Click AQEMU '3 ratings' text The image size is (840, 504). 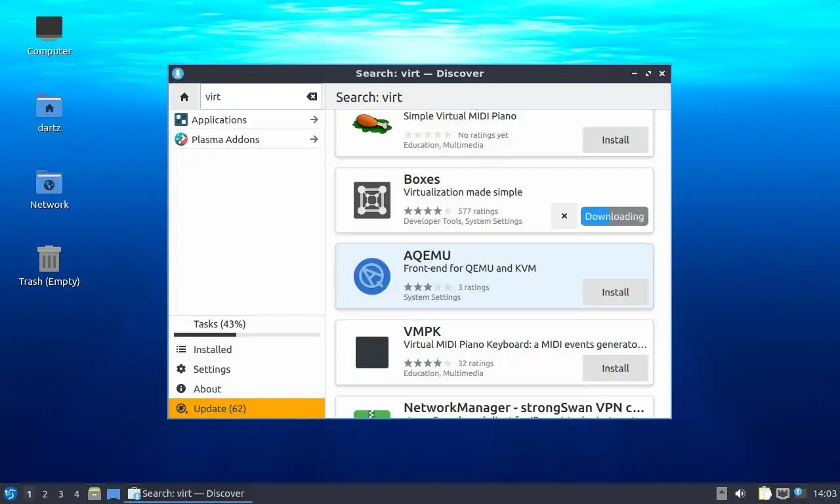[x=474, y=287]
